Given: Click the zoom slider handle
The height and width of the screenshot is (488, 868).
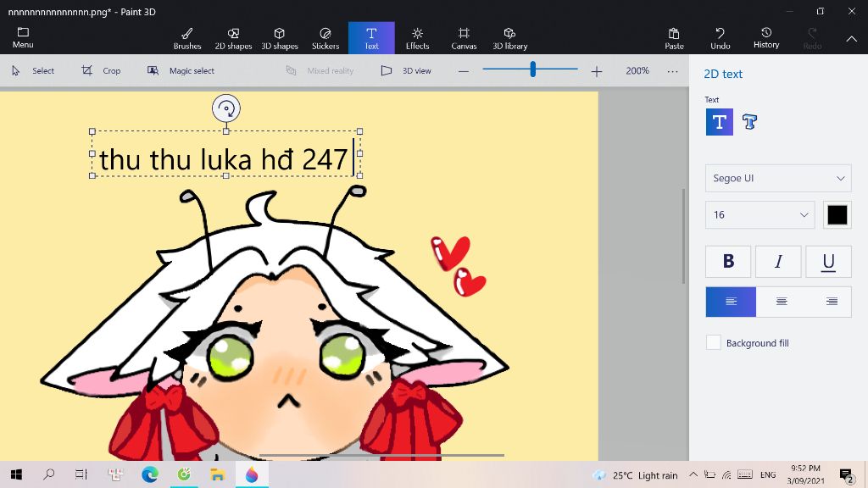Looking at the screenshot, I should tap(532, 69).
